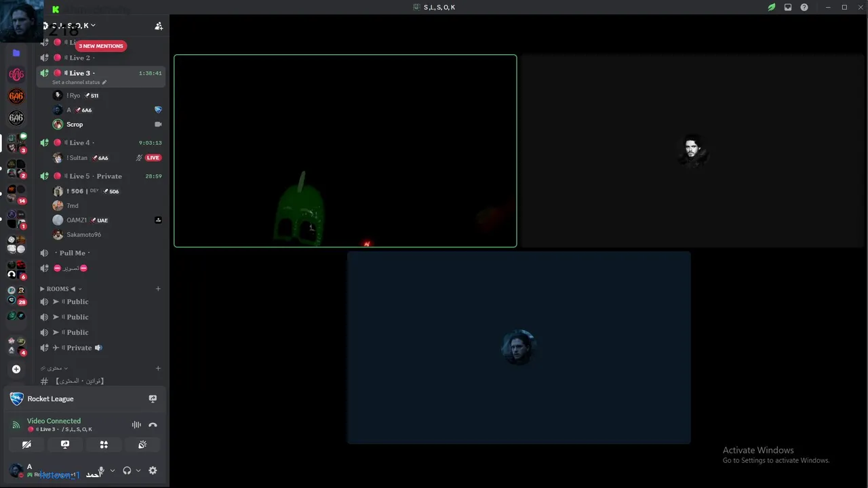Edit the Set a channel status text

79,83
